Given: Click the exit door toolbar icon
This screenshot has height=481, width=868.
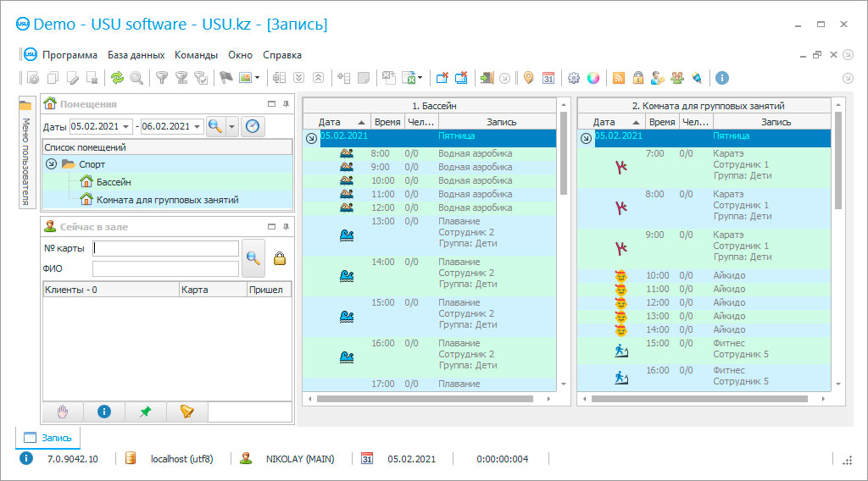Looking at the screenshot, I should pyautogui.click(x=487, y=78).
